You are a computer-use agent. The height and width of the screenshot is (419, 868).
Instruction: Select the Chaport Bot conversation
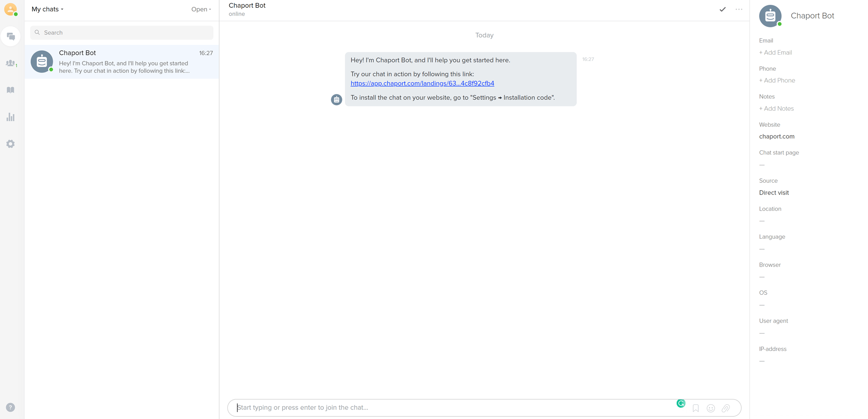(x=122, y=62)
